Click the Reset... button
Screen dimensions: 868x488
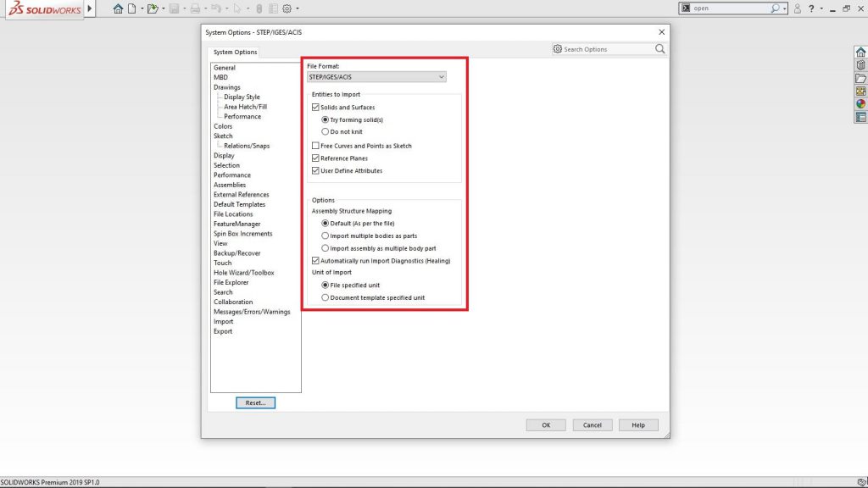point(255,402)
